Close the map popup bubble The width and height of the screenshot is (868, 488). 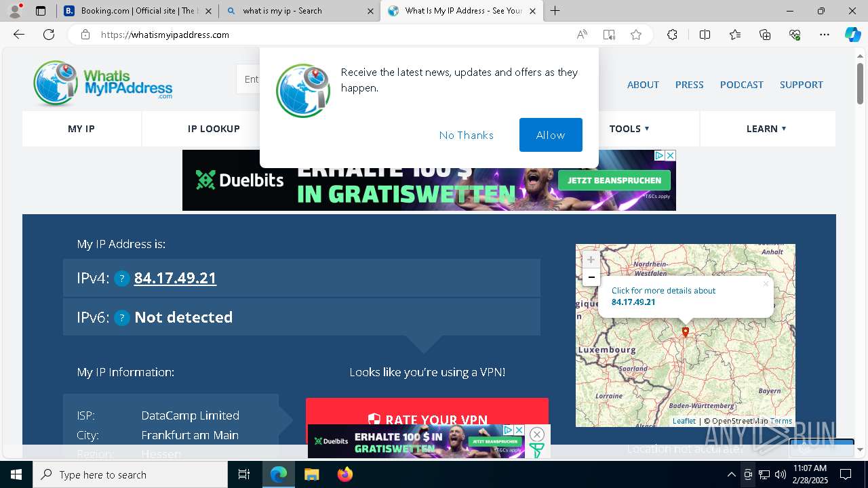(x=766, y=283)
